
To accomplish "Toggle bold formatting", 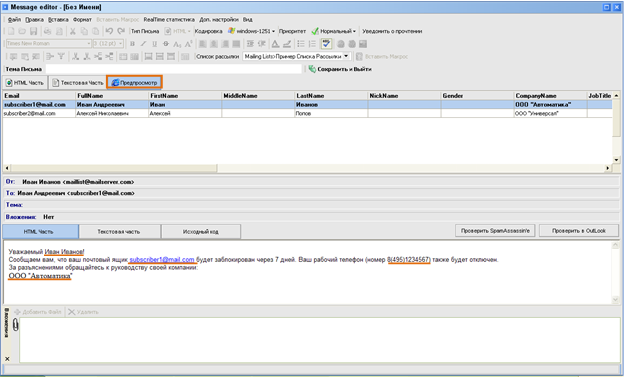I will tap(132, 44).
